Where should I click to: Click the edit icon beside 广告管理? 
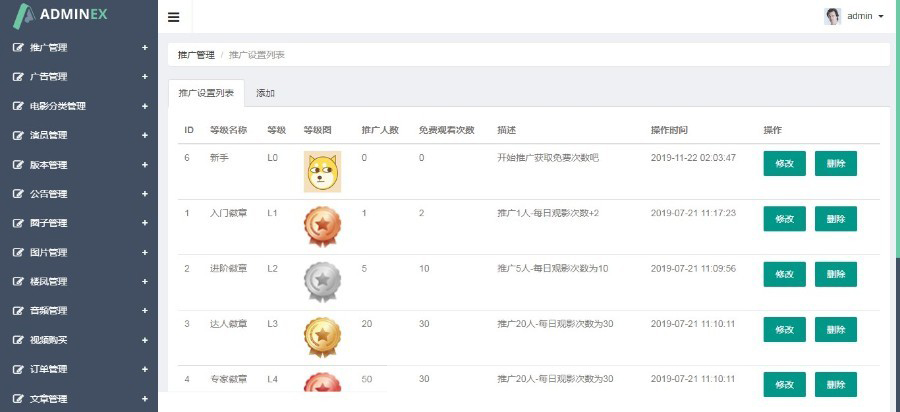[18, 76]
